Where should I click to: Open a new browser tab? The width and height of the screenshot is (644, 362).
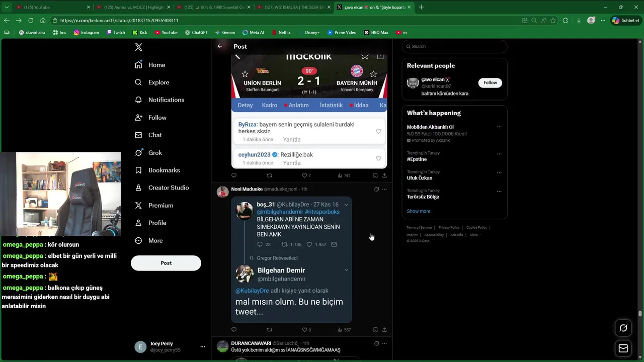[421, 7]
